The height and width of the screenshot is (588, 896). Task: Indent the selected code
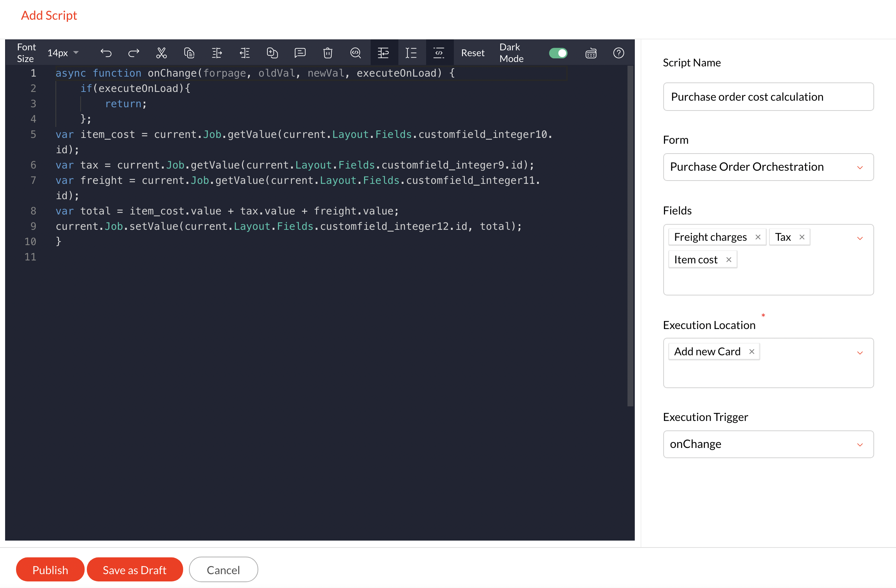point(217,53)
